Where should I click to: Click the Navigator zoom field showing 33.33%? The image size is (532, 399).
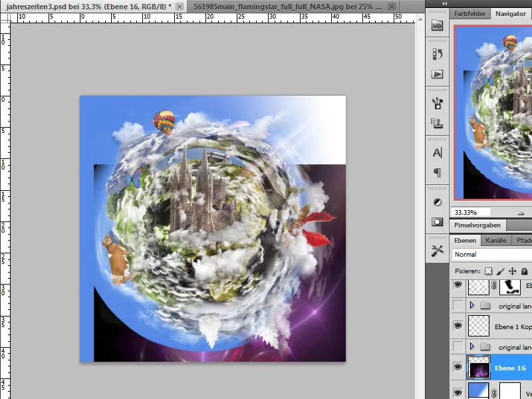pos(471,212)
